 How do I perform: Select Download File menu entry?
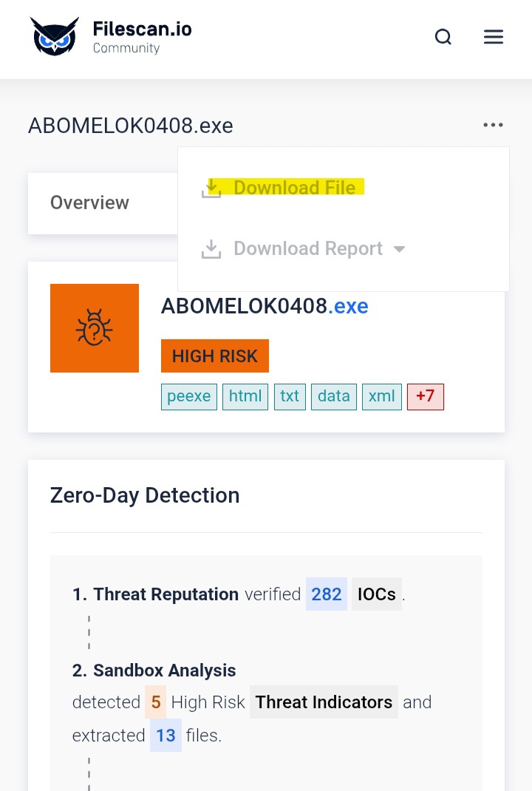[x=294, y=188]
